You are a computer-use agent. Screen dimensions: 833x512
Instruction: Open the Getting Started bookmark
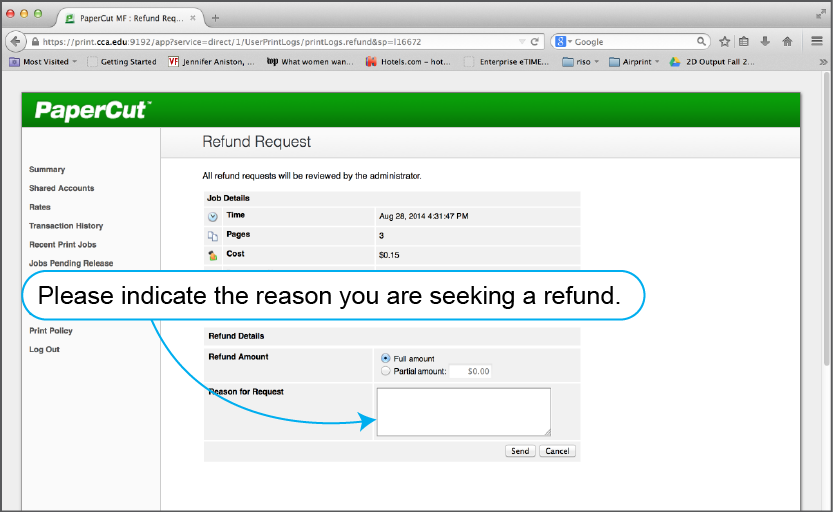click(122, 62)
